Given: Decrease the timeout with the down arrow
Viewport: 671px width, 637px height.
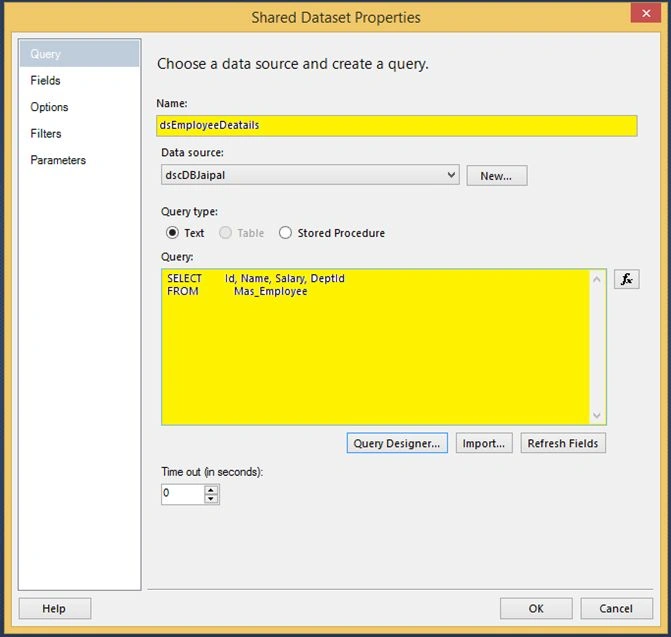Looking at the screenshot, I should 211,499.
